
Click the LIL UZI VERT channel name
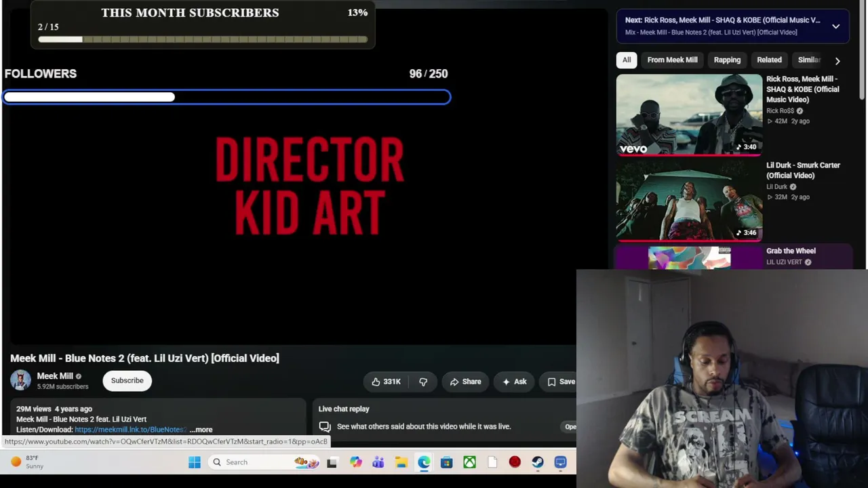(x=784, y=262)
